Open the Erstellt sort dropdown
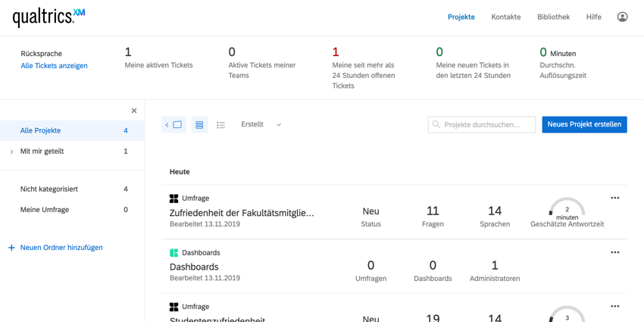The image size is (644, 322). coord(261,124)
